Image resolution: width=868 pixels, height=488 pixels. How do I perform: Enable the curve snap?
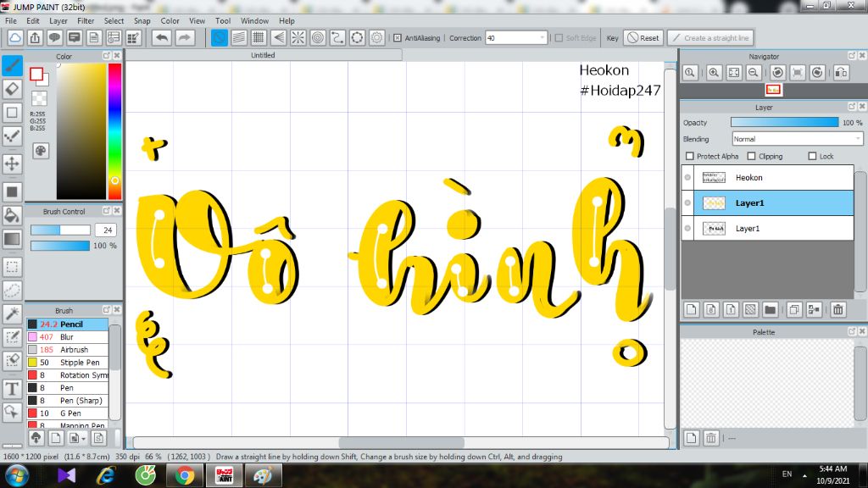(x=337, y=37)
